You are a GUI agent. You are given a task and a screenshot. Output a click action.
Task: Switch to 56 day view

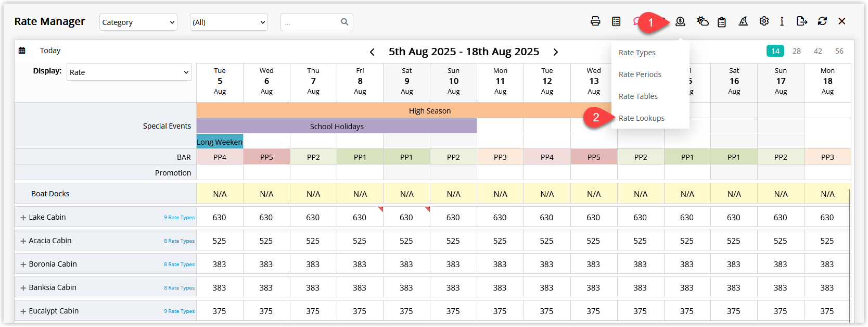coord(839,51)
